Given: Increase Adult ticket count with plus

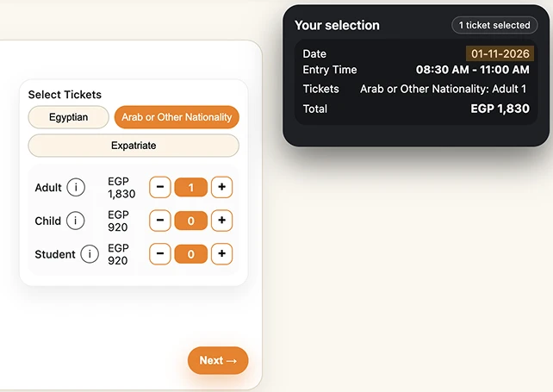Looking at the screenshot, I should [222, 187].
